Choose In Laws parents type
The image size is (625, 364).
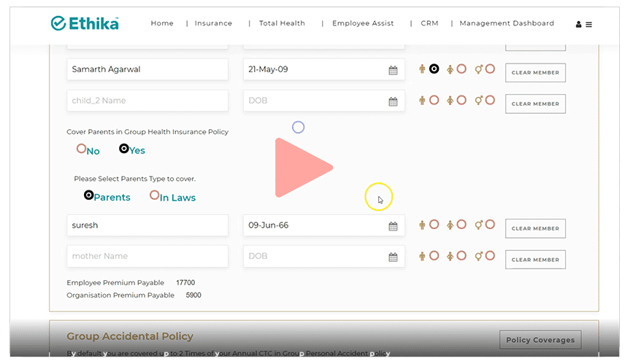[154, 195]
